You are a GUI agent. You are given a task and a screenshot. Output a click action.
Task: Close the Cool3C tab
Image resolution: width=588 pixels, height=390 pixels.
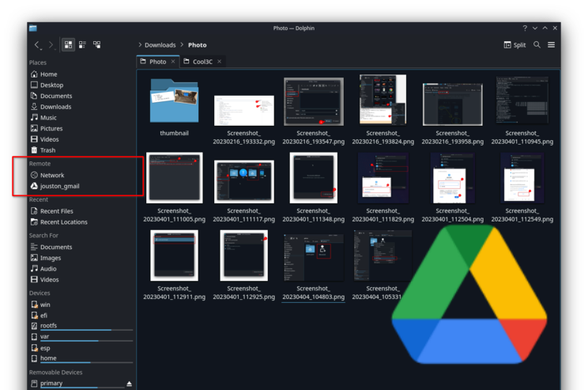pyautogui.click(x=220, y=62)
